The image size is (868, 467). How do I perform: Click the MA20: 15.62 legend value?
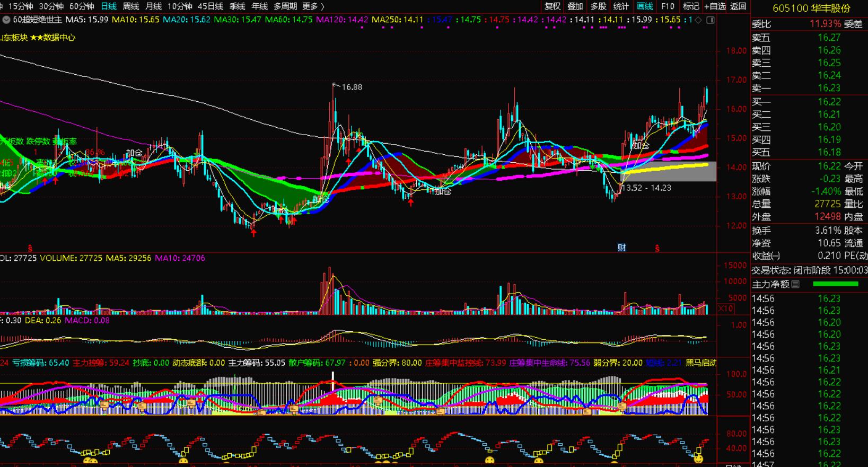click(187, 20)
